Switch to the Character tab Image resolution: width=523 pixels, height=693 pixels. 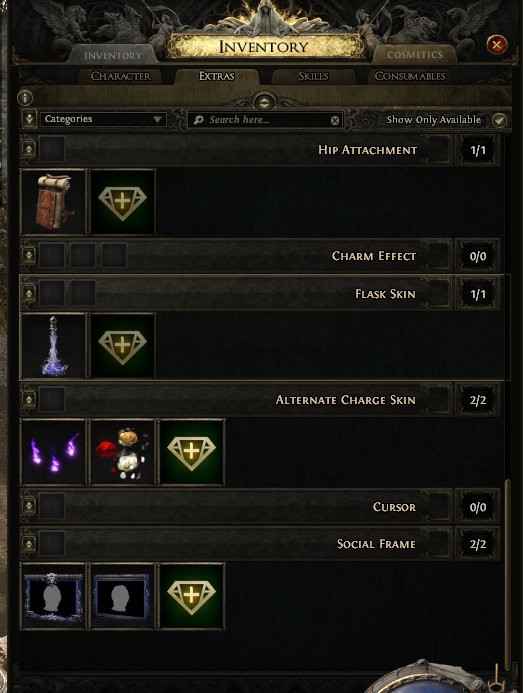click(120, 76)
